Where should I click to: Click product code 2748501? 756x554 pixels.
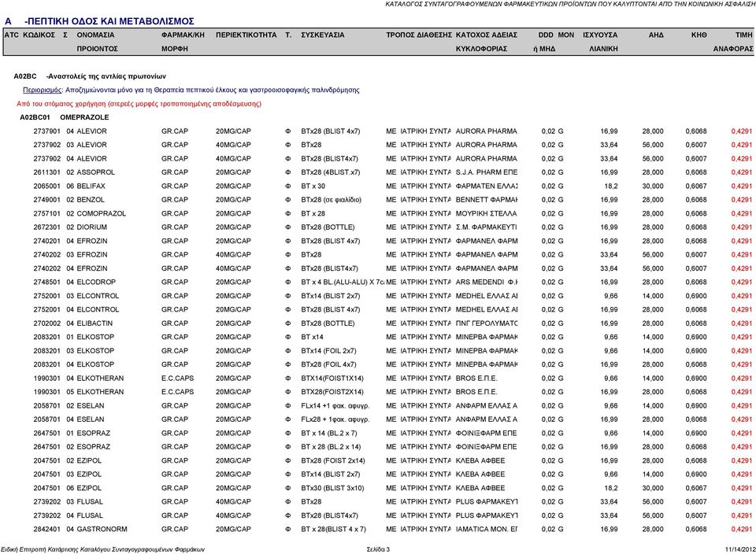(46, 283)
